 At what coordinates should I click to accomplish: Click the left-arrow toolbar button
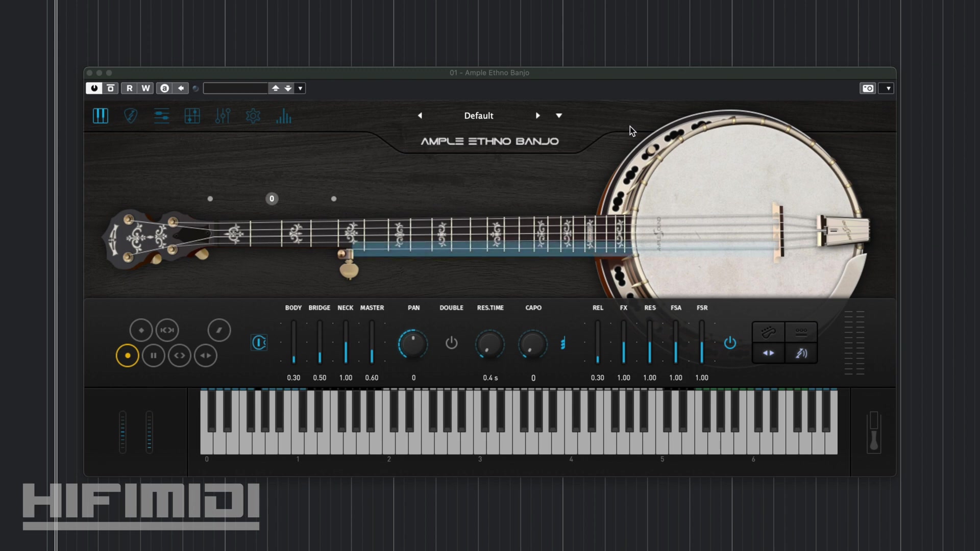(181, 88)
